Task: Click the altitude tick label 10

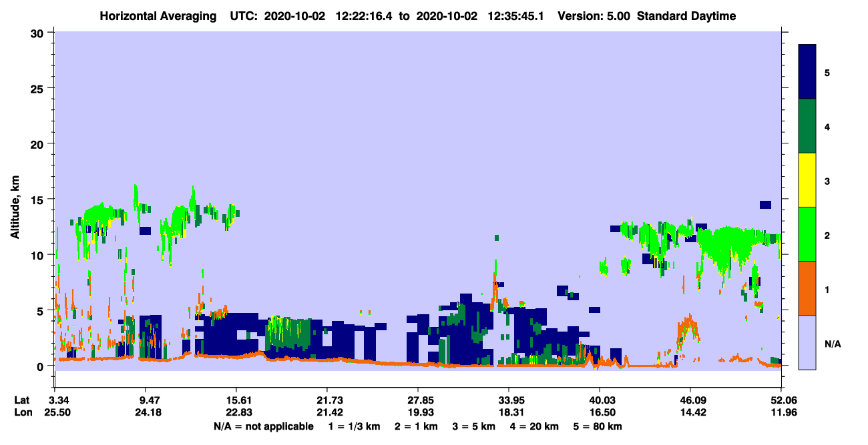Action: pyautogui.click(x=39, y=255)
